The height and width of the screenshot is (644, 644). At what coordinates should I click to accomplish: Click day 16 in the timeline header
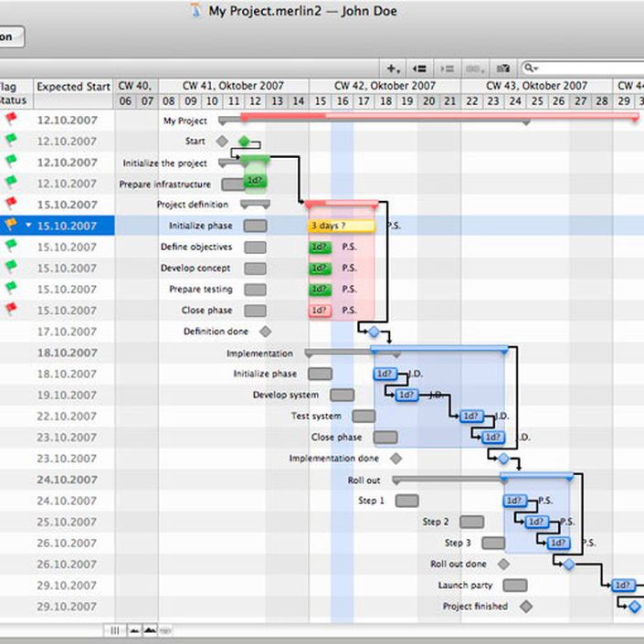click(x=343, y=101)
